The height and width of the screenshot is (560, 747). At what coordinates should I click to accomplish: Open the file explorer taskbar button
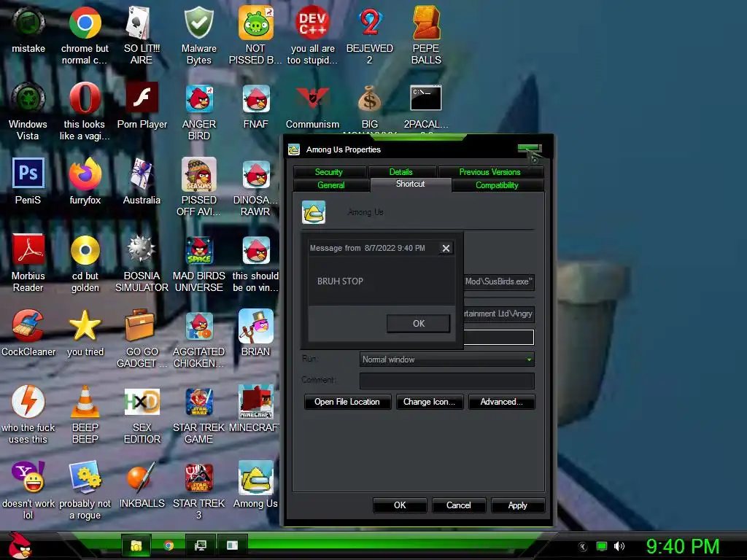pos(136,545)
